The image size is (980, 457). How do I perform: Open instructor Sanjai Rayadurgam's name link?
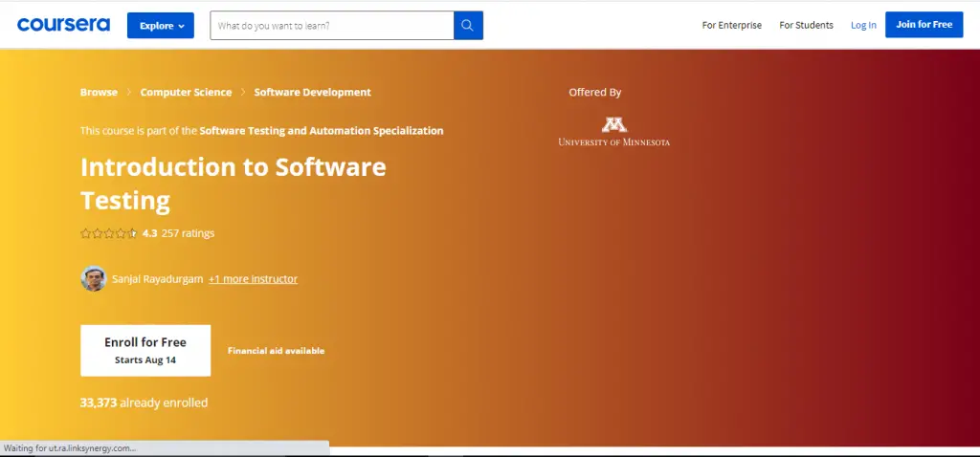[x=157, y=279]
